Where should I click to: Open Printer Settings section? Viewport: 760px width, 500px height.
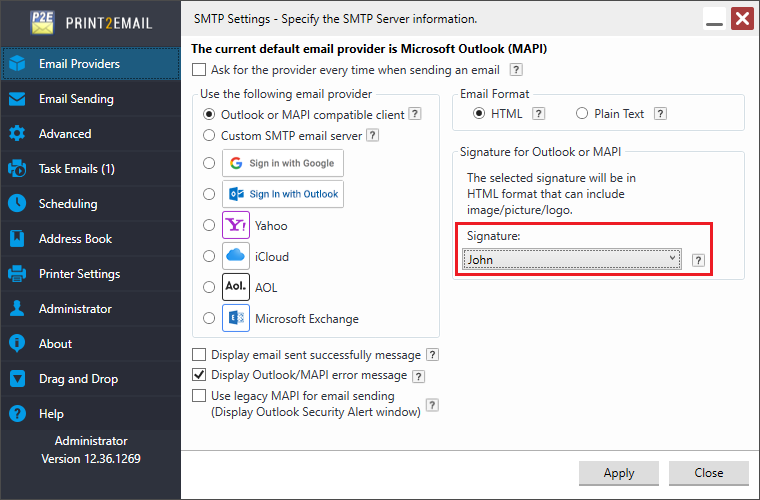click(x=91, y=274)
